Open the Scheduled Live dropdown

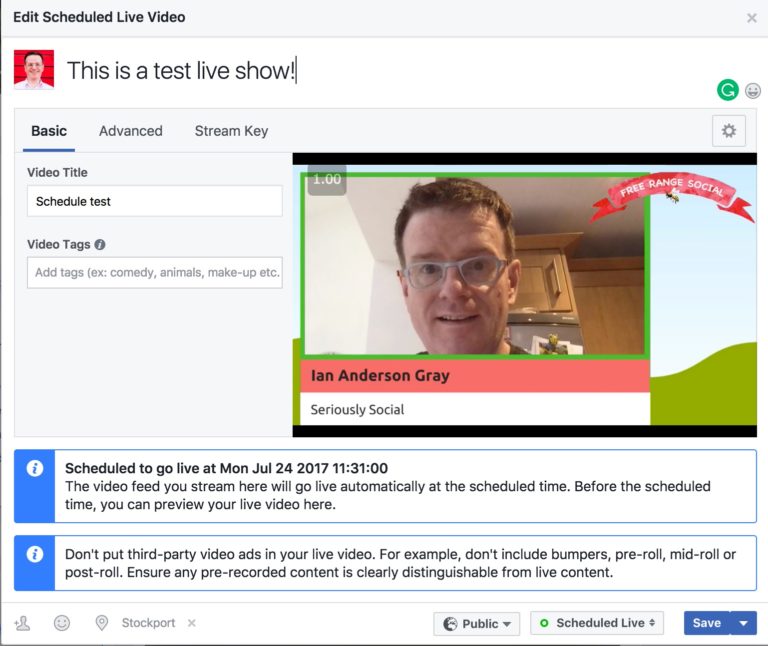597,623
